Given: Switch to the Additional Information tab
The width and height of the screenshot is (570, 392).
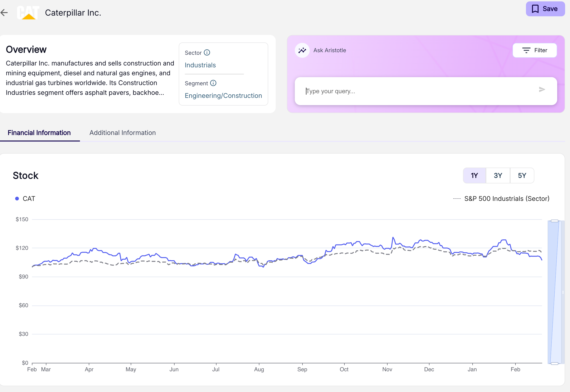Looking at the screenshot, I should (123, 133).
